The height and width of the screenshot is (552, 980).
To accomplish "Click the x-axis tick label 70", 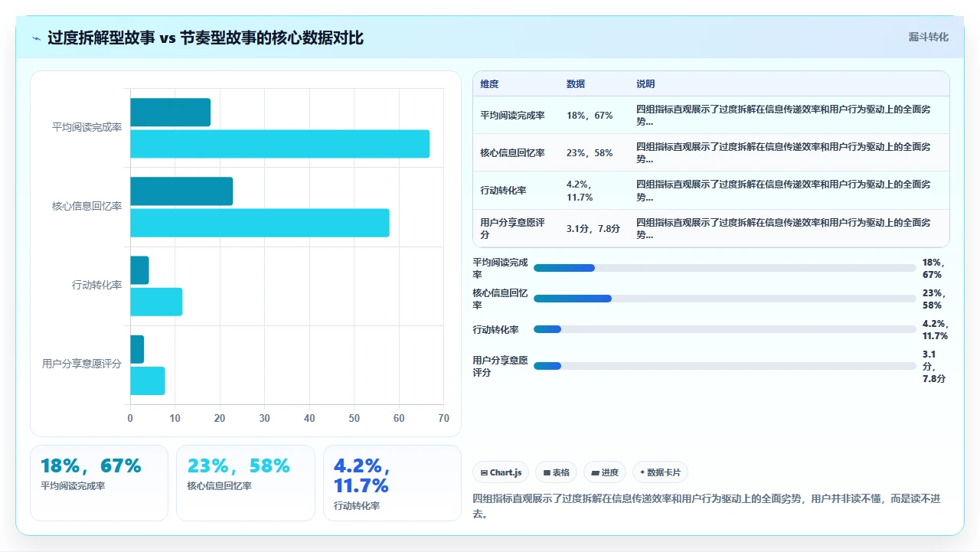I will pos(444,419).
